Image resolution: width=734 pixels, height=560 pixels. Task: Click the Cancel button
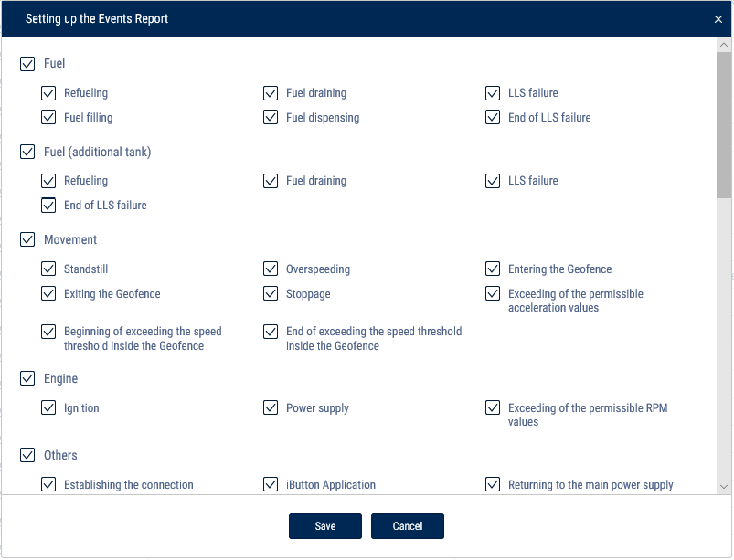(408, 526)
